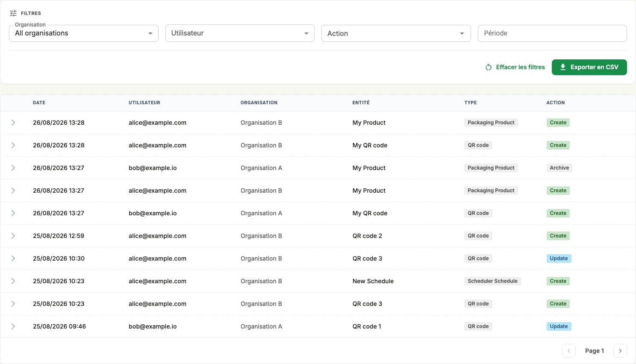Image resolution: width=636 pixels, height=364 pixels.
Task: Expand the alice 13:27 My Product row
Action: click(x=13, y=191)
